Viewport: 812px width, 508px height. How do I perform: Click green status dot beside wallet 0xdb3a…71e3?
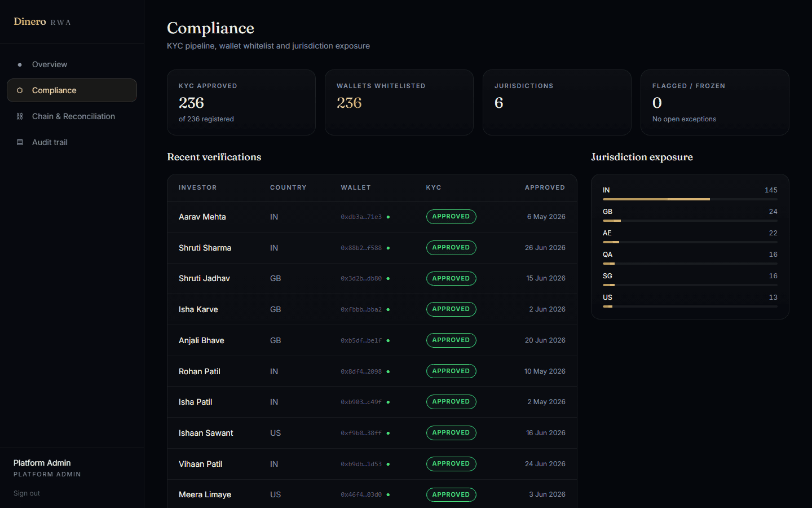(388, 217)
